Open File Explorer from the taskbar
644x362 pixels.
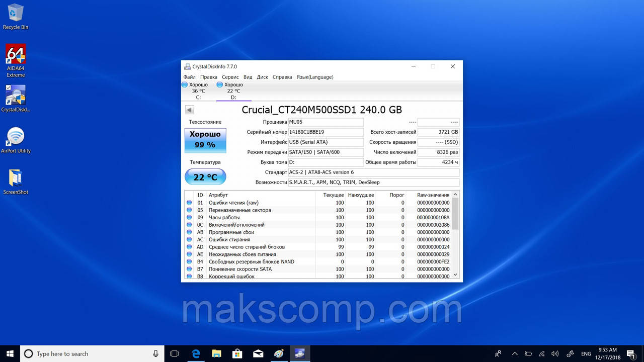(x=216, y=353)
